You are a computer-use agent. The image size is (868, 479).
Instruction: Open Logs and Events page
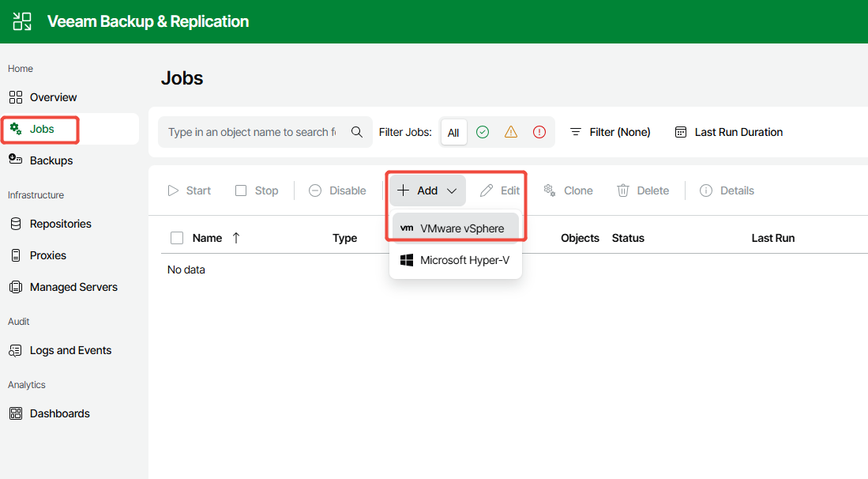tap(70, 350)
